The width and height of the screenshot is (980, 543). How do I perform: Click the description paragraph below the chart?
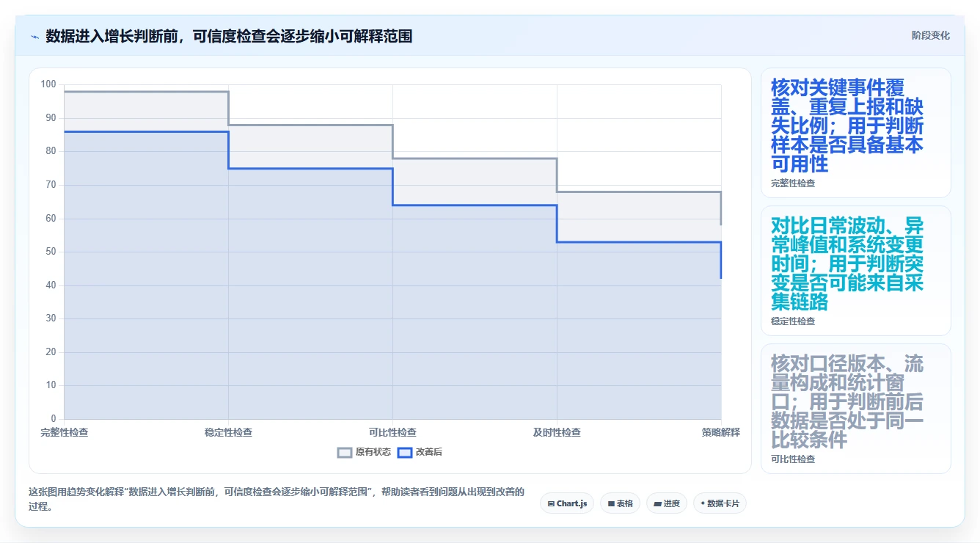coord(277,499)
